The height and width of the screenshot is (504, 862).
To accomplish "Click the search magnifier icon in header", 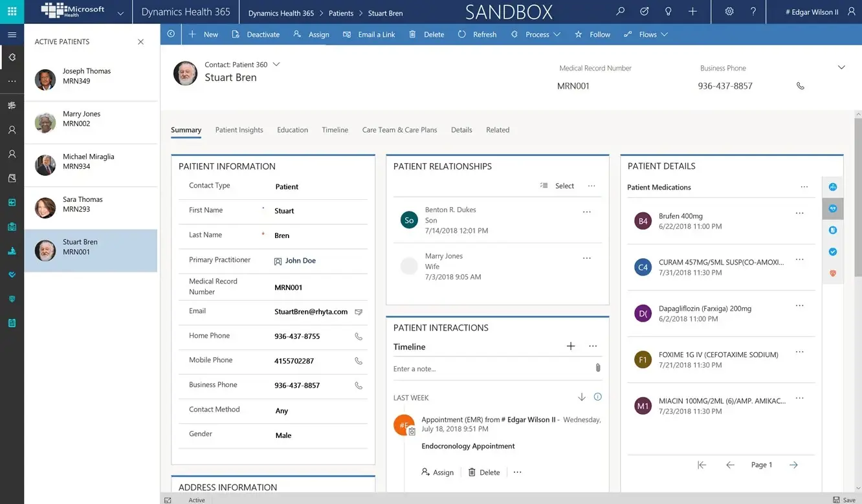I will coord(620,12).
